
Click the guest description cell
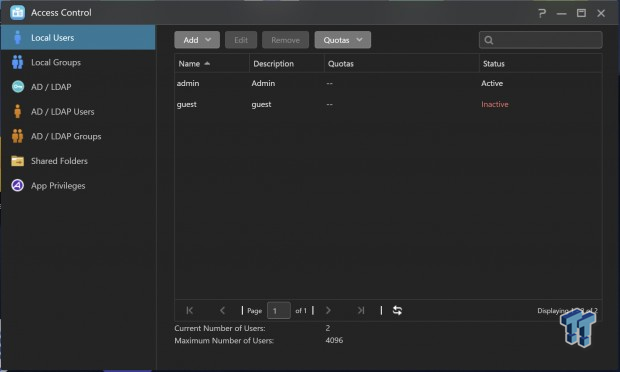coord(261,104)
